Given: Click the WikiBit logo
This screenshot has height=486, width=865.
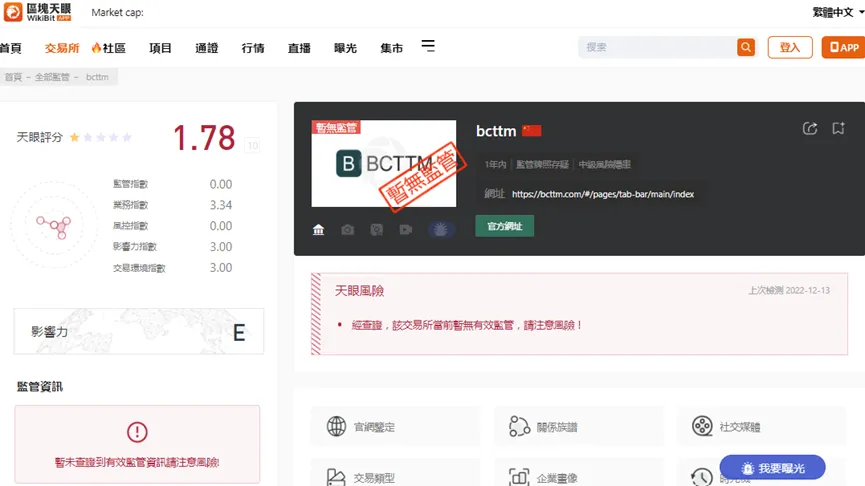Looking at the screenshot, I should [x=38, y=12].
